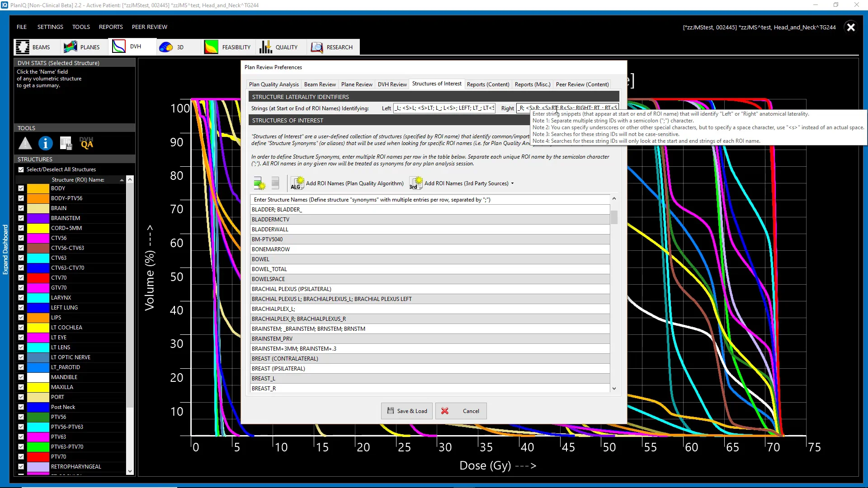
Task: Open the BEAMS view icon
Action: click(x=23, y=47)
